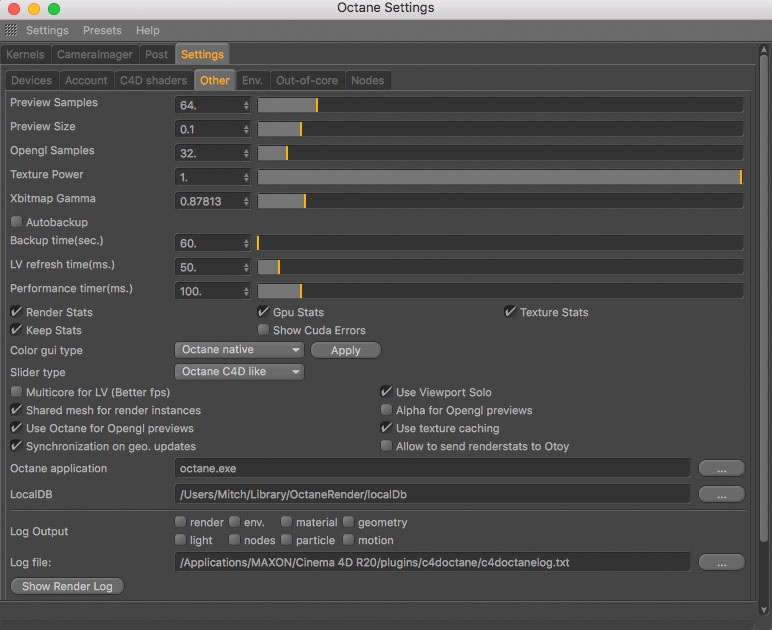Toggle Use texture caching checkbox
The height and width of the screenshot is (630, 772).
[386, 428]
